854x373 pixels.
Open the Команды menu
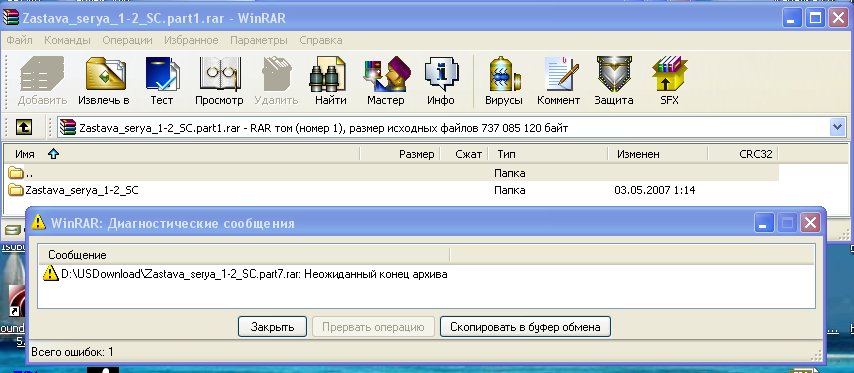68,40
